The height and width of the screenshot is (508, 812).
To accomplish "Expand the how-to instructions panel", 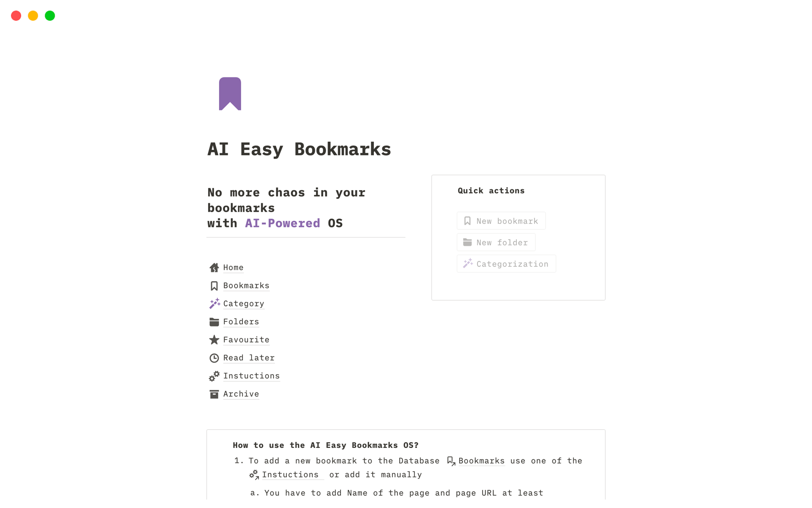I will (325, 445).
